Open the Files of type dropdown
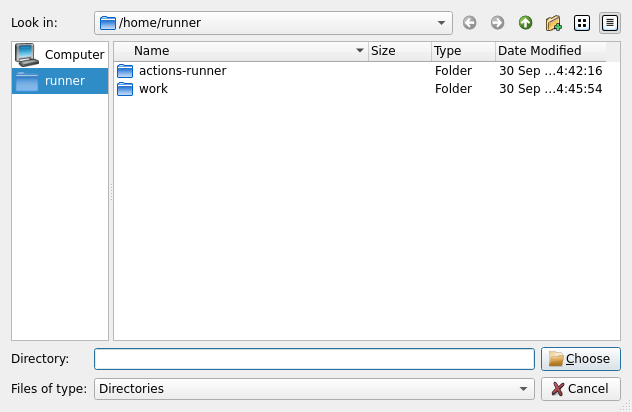Image resolution: width=632 pixels, height=412 pixels. pos(314,389)
